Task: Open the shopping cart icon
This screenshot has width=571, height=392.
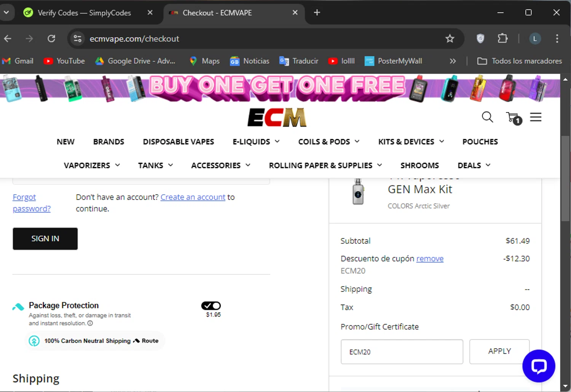Action: (x=514, y=118)
